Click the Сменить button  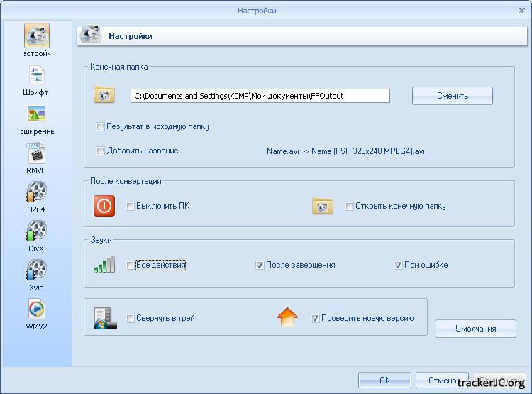coord(452,96)
